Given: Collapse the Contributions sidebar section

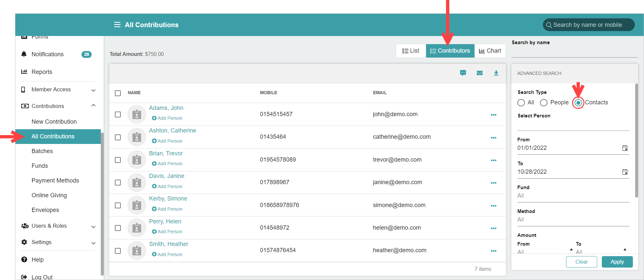Looking at the screenshot, I should 93,106.
